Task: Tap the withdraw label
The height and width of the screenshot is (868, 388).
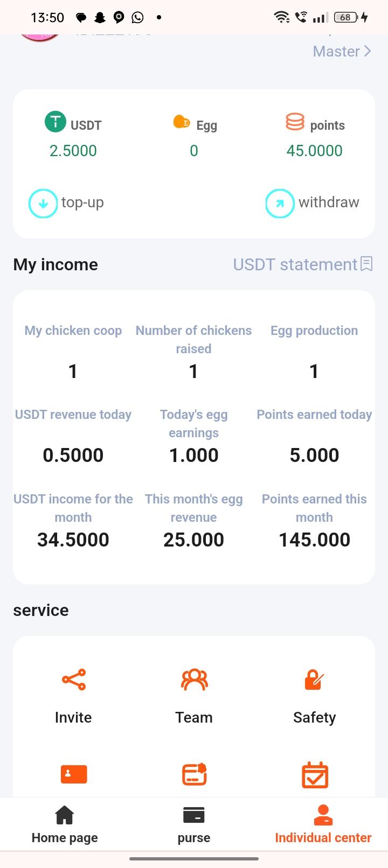Action: (x=329, y=202)
